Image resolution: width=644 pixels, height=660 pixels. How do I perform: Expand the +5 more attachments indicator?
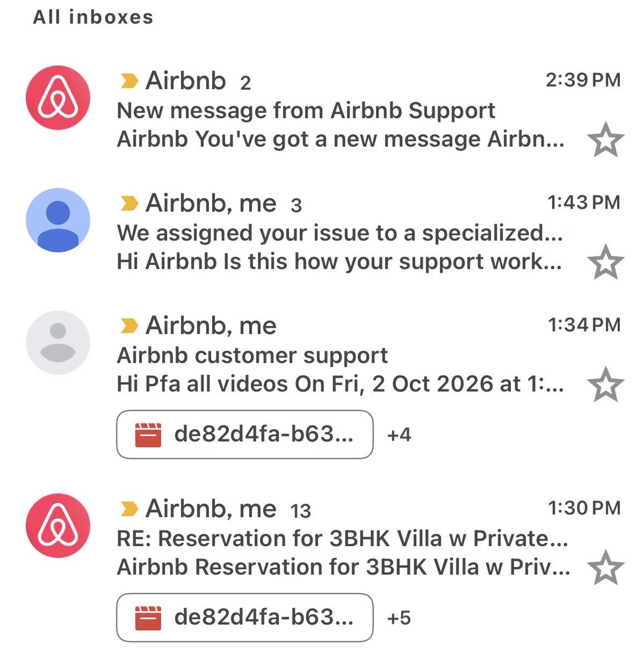point(399,618)
